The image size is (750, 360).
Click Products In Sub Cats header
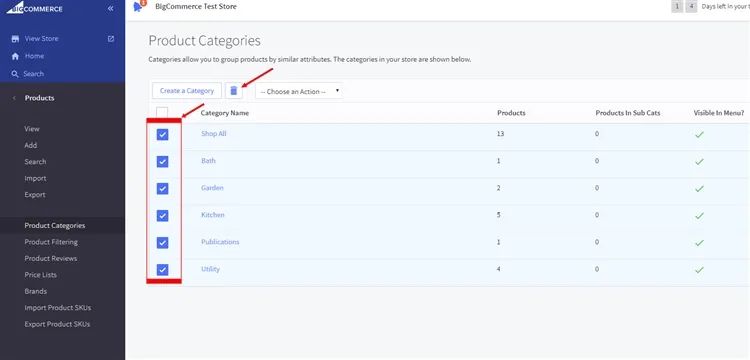click(628, 113)
